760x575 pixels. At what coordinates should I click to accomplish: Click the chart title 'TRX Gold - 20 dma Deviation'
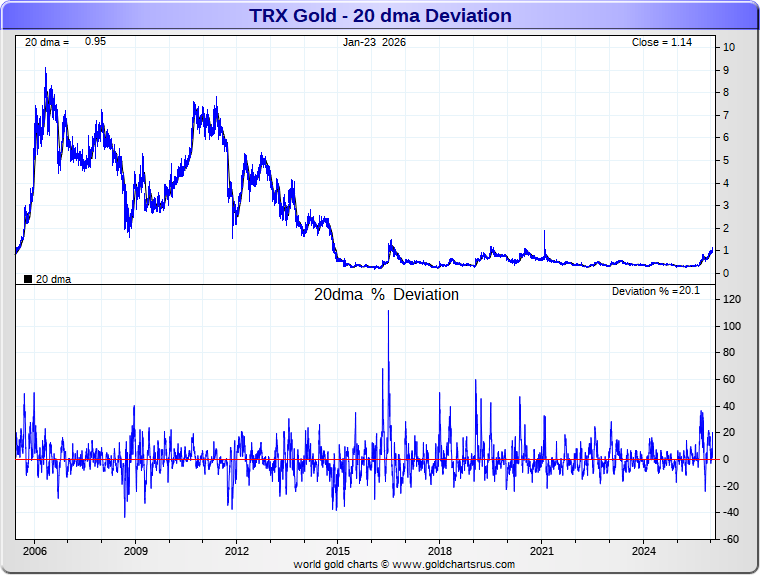click(x=380, y=16)
